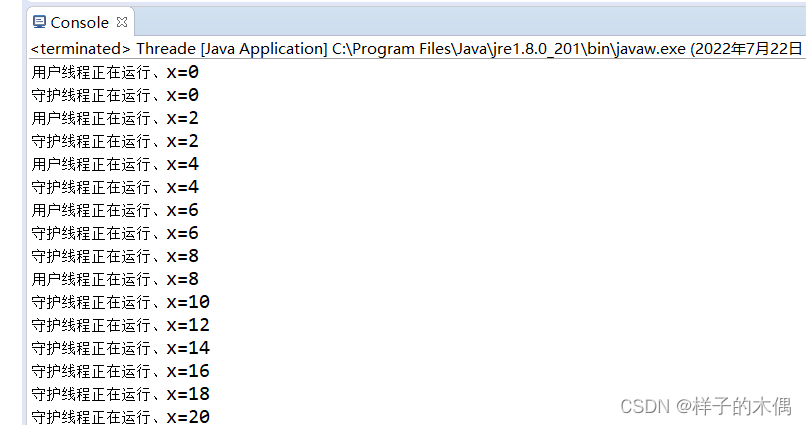Click the first line '用户线程正在运行、x=0'

(x=115, y=72)
